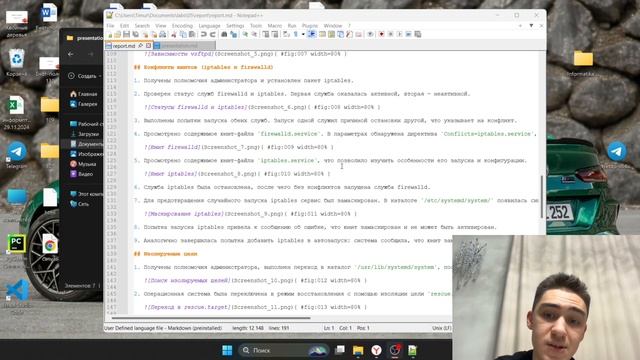The image size is (640, 360).
Task: Select Видео in Explorer sidebar
Action: (82, 174)
